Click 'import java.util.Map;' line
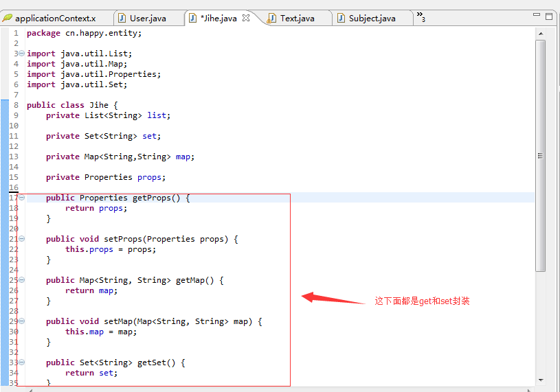560x392 pixels. tap(77, 64)
